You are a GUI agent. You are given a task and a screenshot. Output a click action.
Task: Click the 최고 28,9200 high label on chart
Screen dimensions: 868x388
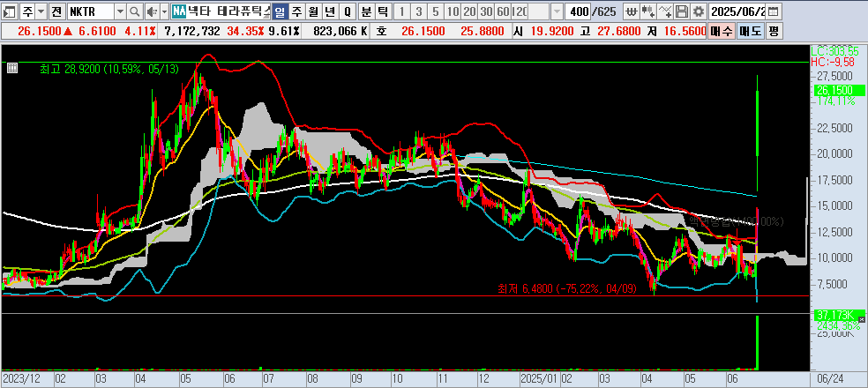pos(109,69)
